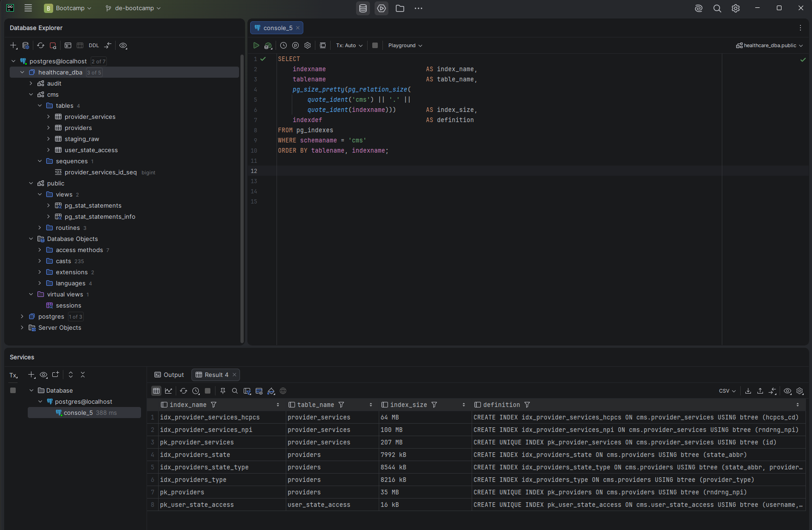Click the Stop square button in editor toolbar

click(x=375, y=45)
